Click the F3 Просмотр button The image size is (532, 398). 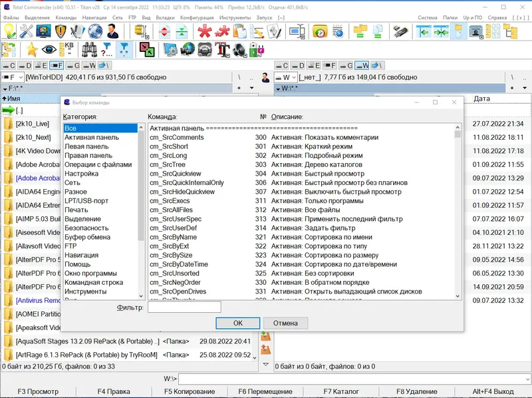(x=38, y=391)
